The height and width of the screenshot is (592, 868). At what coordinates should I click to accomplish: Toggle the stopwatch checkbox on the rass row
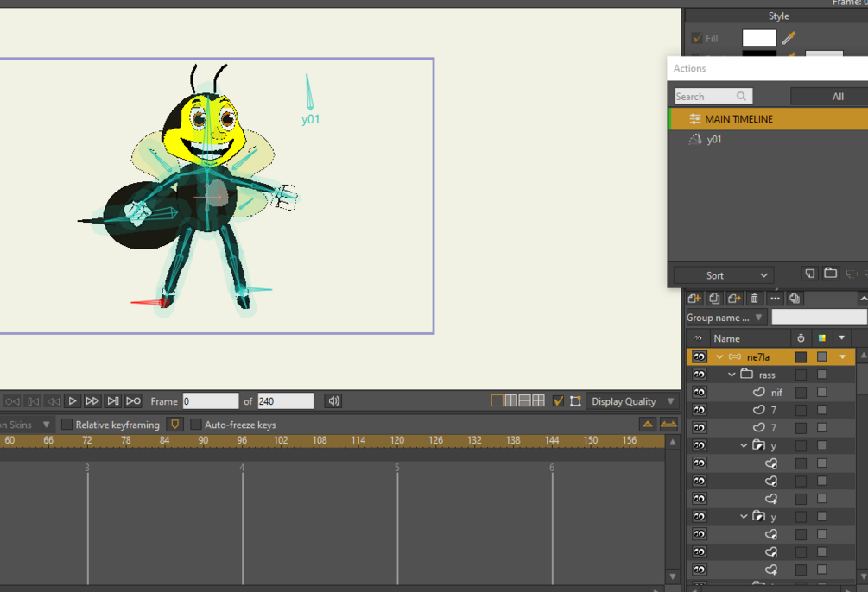click(801, 375)
